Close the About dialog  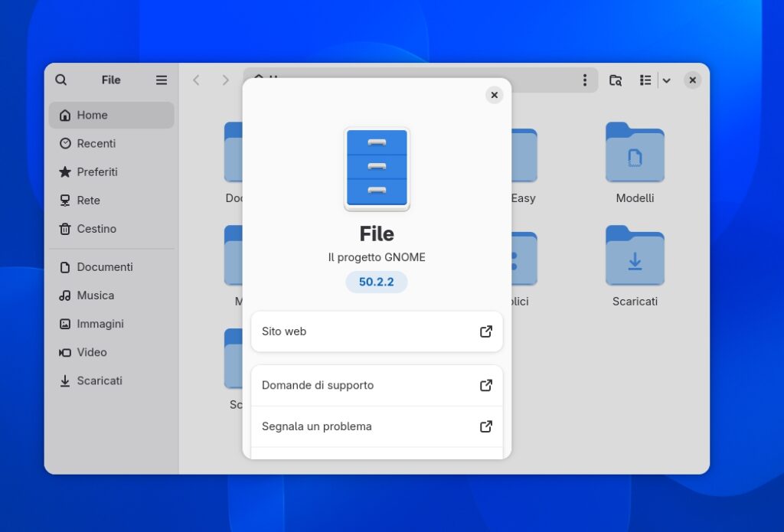[494, 95]
